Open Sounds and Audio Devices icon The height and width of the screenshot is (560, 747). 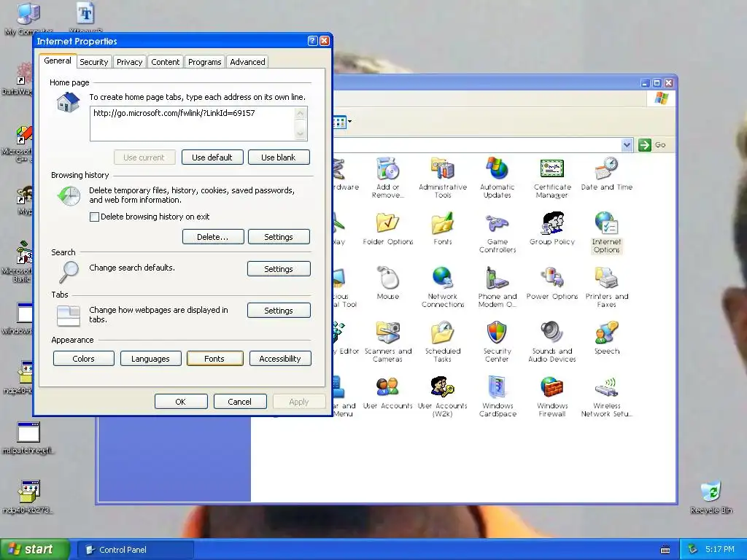pyautogui.click(x=551, y=342)
